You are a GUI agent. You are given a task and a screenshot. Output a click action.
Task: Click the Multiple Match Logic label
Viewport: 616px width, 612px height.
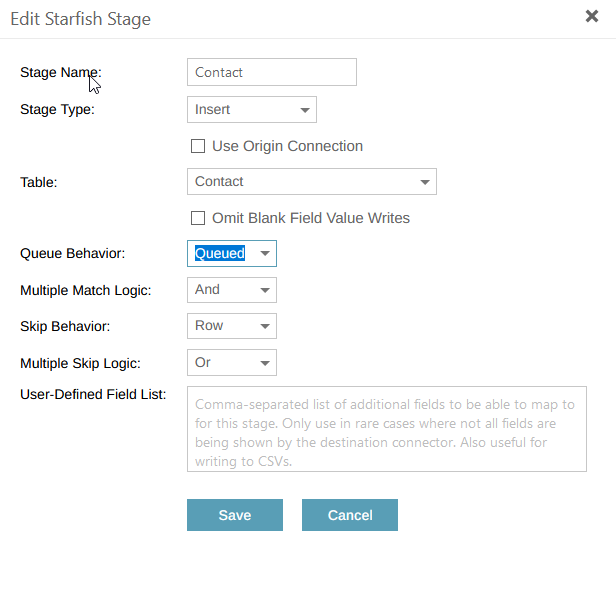click(86, 290)
